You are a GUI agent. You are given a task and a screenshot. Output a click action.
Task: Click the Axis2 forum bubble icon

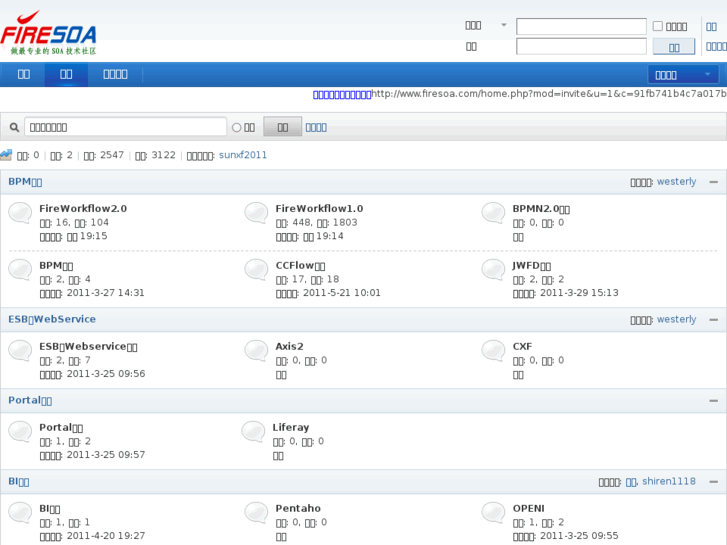(x=256, y=351)
